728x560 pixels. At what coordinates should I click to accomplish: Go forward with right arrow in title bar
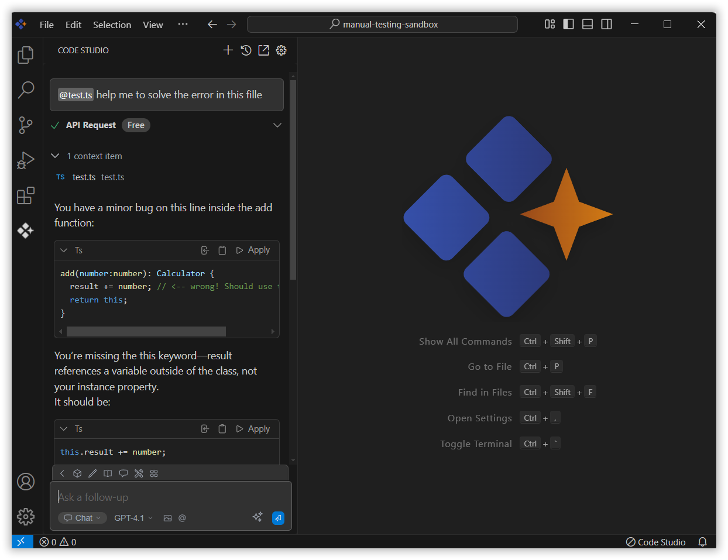tap(232, 24)
